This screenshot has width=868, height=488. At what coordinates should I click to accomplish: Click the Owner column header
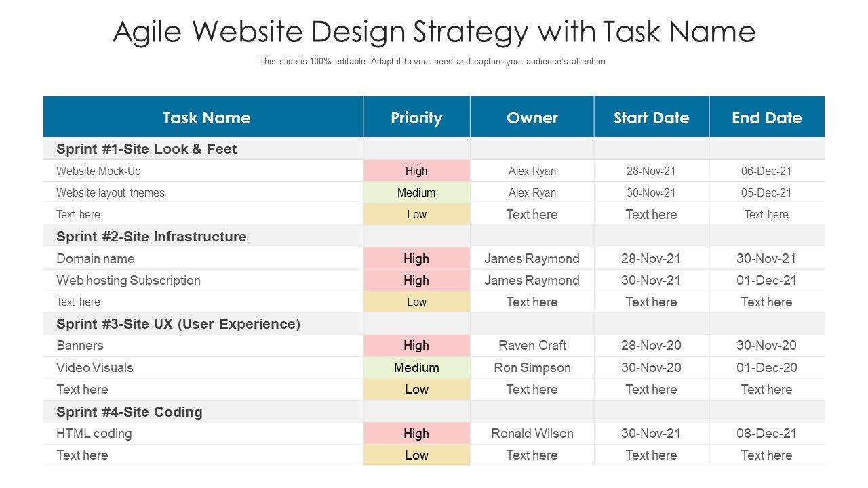point(532,117)
